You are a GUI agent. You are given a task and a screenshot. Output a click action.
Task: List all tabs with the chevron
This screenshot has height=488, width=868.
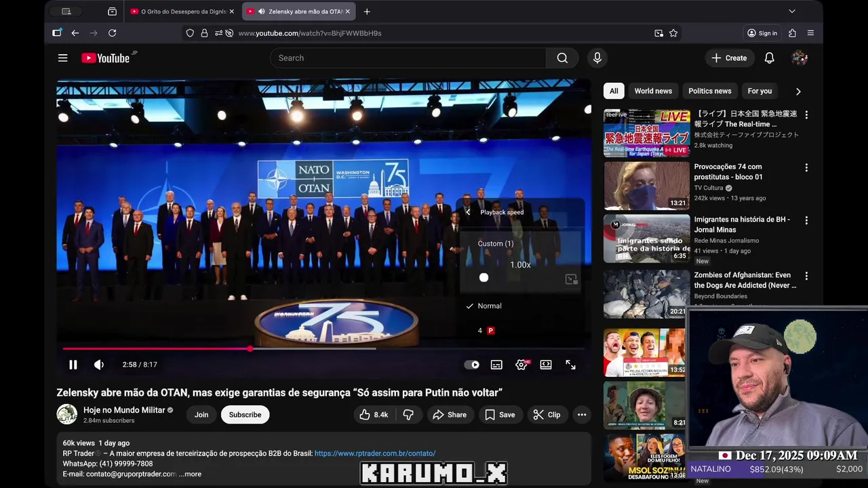[x=791, y=12]
